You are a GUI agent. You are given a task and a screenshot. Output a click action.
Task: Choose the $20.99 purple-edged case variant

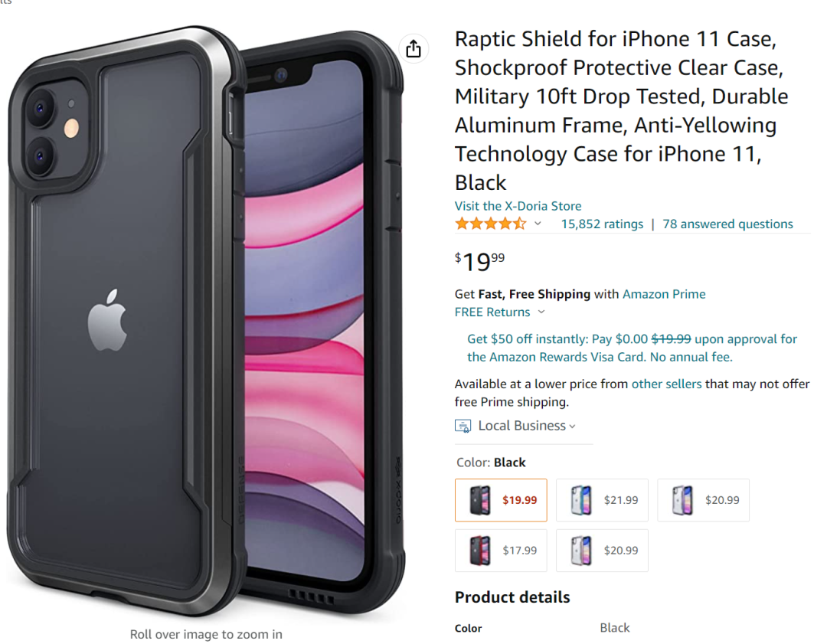[703, 500]
